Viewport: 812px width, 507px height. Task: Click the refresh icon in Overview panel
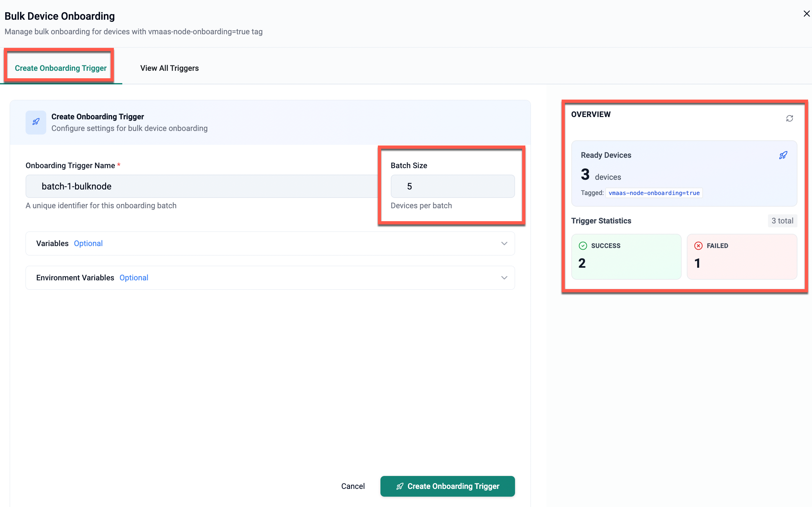coord(789,118)
